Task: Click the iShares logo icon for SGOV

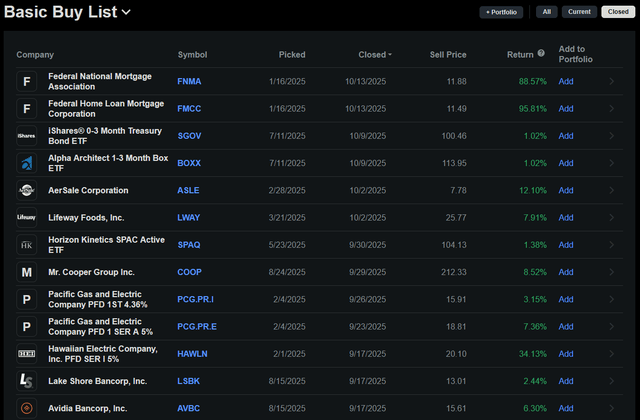Action: pyautogui.click(x=27, y=135)
